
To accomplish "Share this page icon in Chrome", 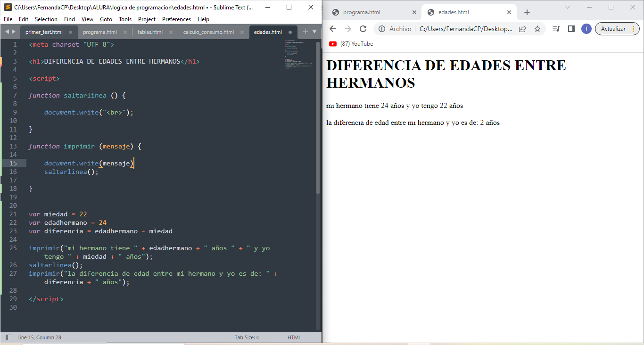I will (x=522, y=29).
